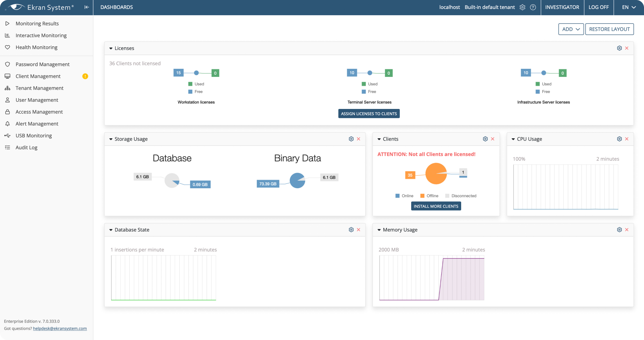Click the Password Management shield icon

(x=7, y=64)
